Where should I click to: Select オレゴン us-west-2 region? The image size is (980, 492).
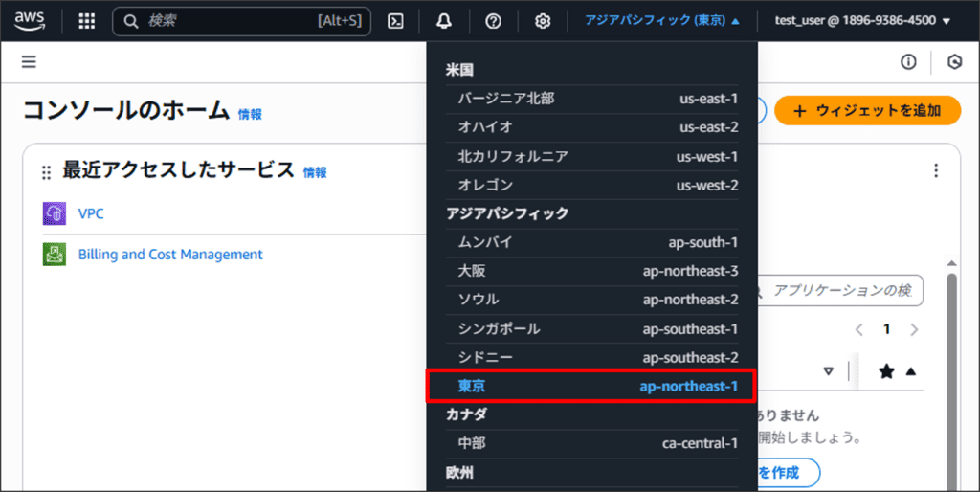pos(591,185)
